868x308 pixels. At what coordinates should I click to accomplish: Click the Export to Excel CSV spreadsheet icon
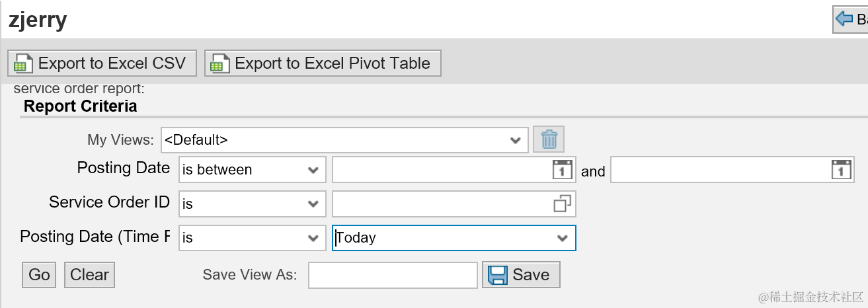[20, 63]
